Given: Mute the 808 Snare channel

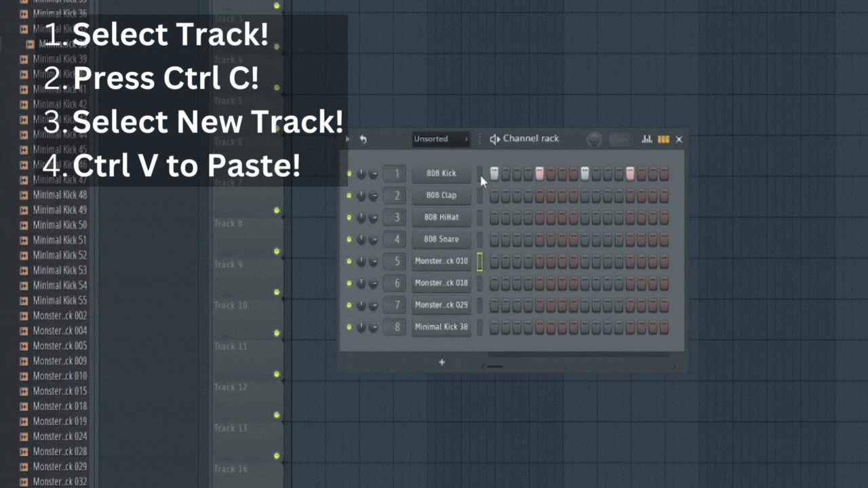Looking at the screenshot, I should point(349,240).
